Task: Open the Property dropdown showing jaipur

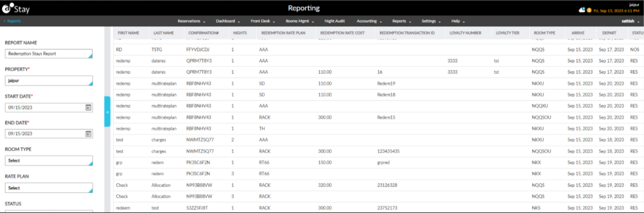Action: tap(48, 81)
